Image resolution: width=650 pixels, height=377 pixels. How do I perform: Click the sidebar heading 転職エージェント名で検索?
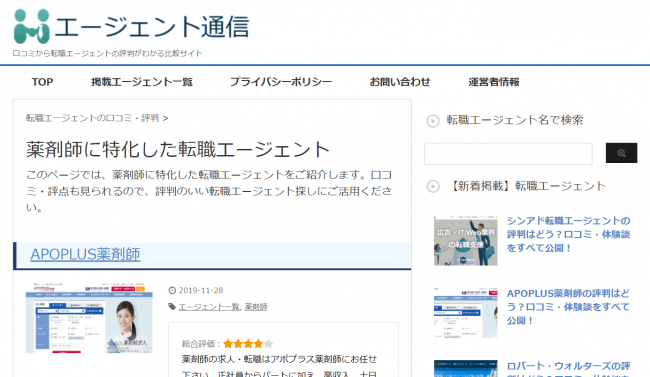[515, 120]
